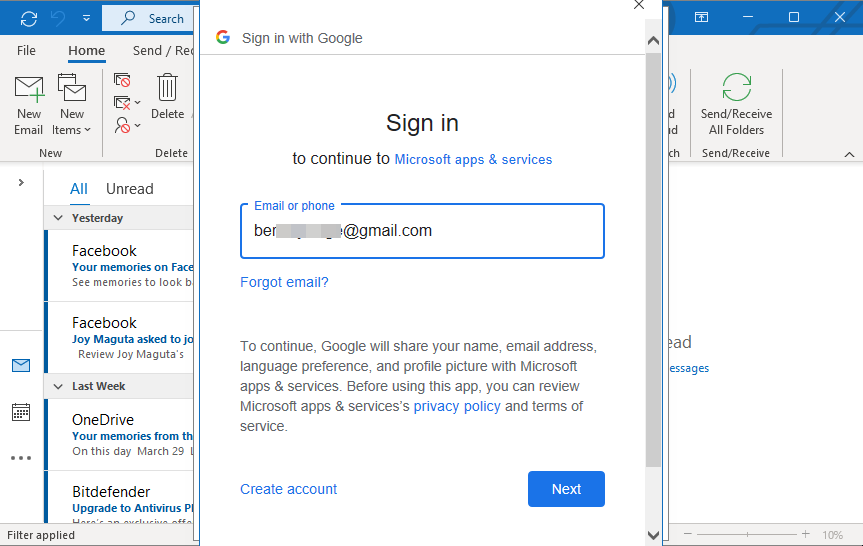863x546 pixels.
Task: Click the ribbon display options icon
Action: [x=701, y=17]
